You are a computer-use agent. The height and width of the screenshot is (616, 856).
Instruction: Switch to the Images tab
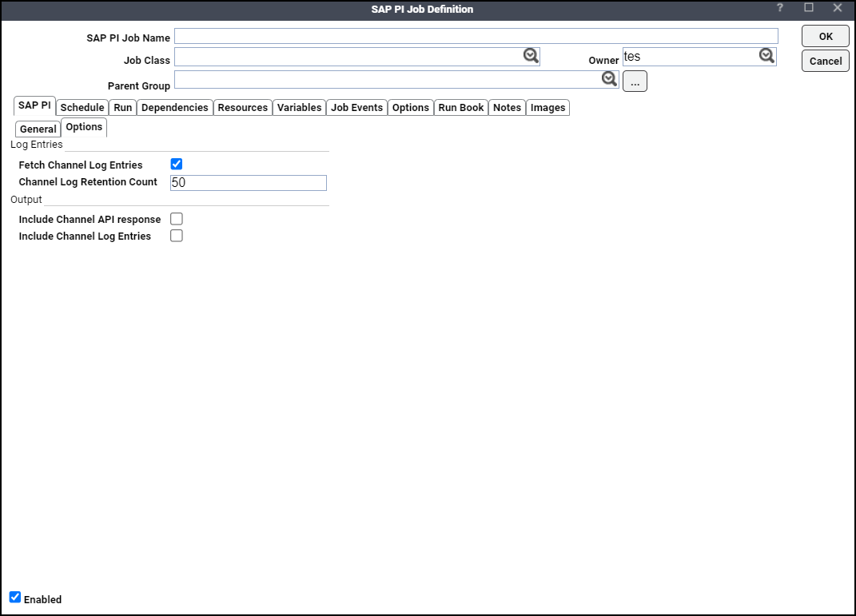pos(548,108)
